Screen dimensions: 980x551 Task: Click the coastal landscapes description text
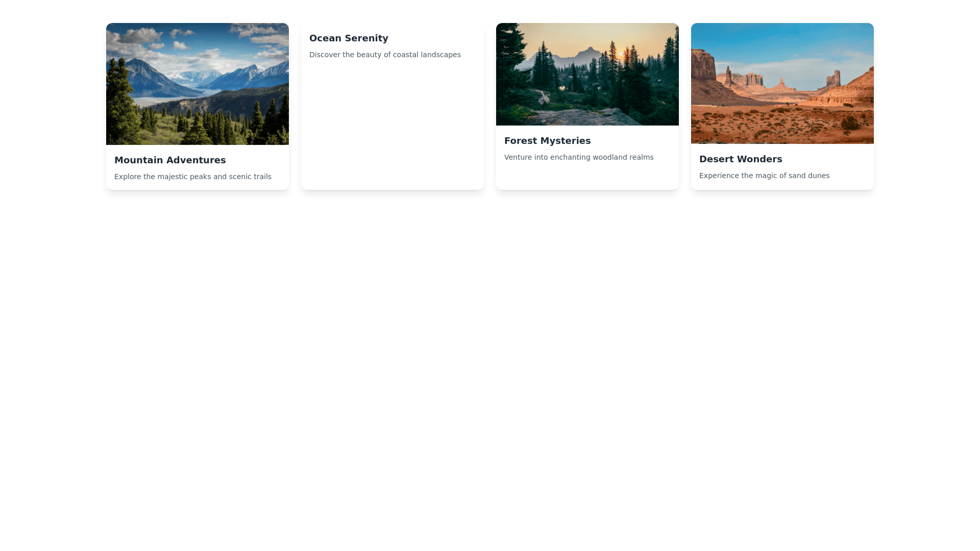tap(385, 55)
